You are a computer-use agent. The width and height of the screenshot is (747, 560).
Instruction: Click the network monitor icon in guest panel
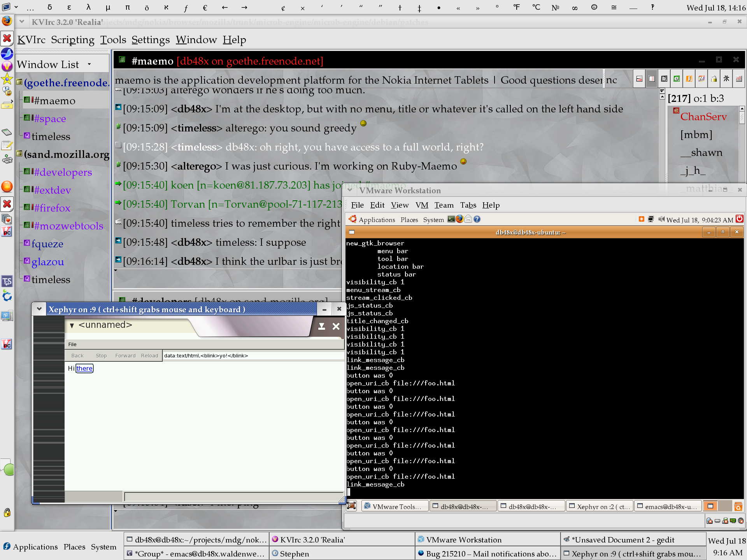(x=651, y=219)
